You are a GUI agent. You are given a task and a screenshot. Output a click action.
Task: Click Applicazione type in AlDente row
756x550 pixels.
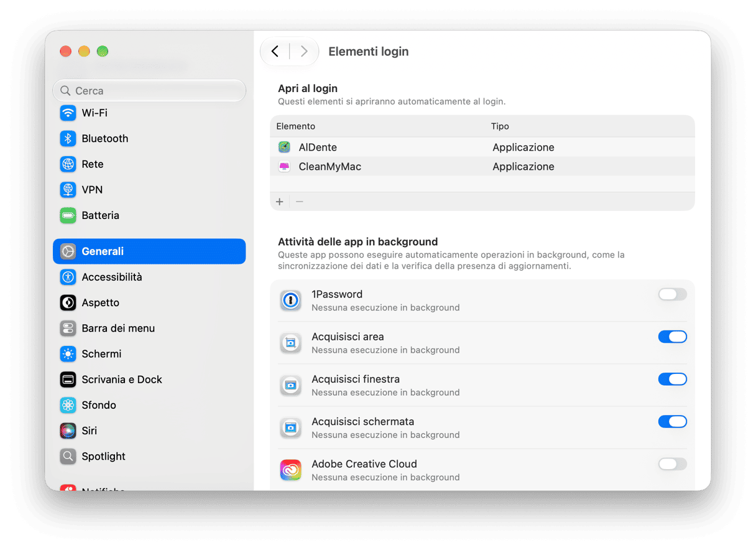(523, 147)
